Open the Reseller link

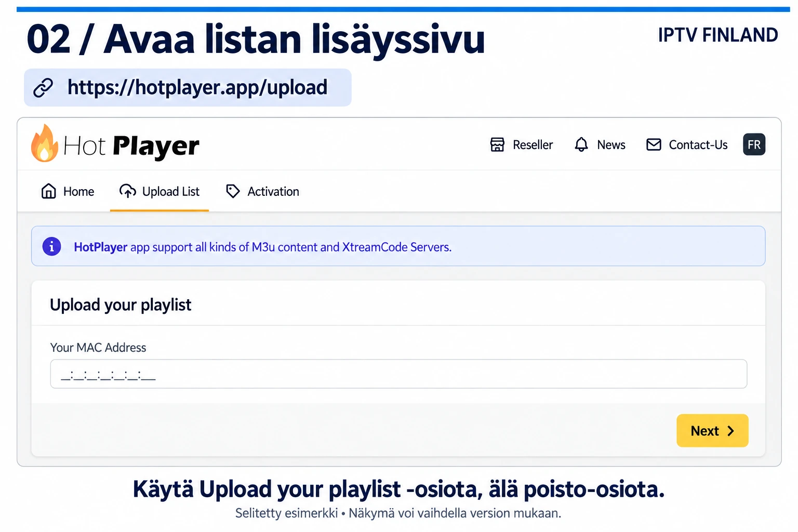click(521, 144)
